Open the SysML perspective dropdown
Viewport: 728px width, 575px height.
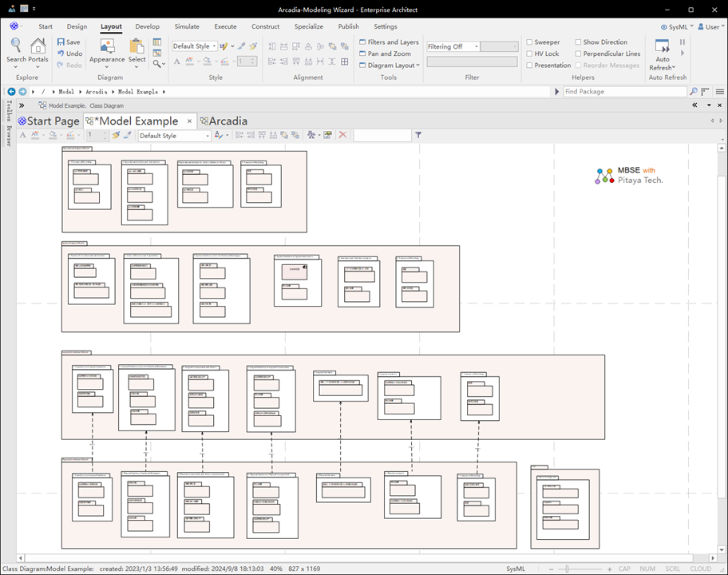tap(677, 27)
